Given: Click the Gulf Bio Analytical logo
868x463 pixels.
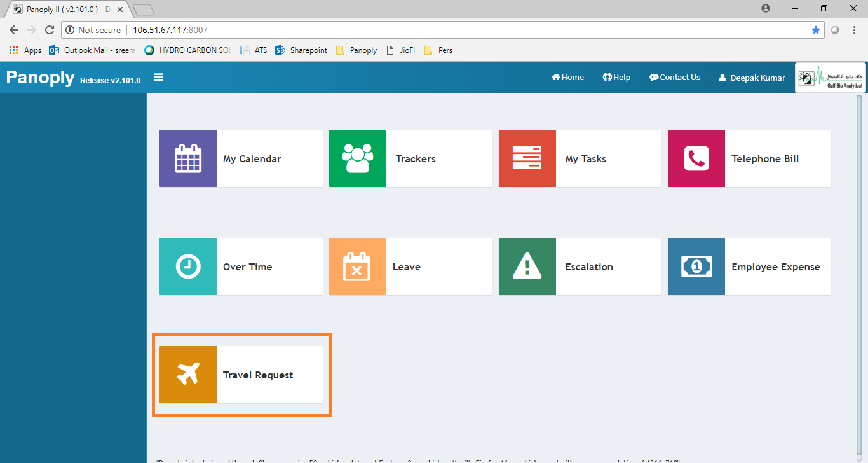Looking at the screenshot, I should point(830,78).
